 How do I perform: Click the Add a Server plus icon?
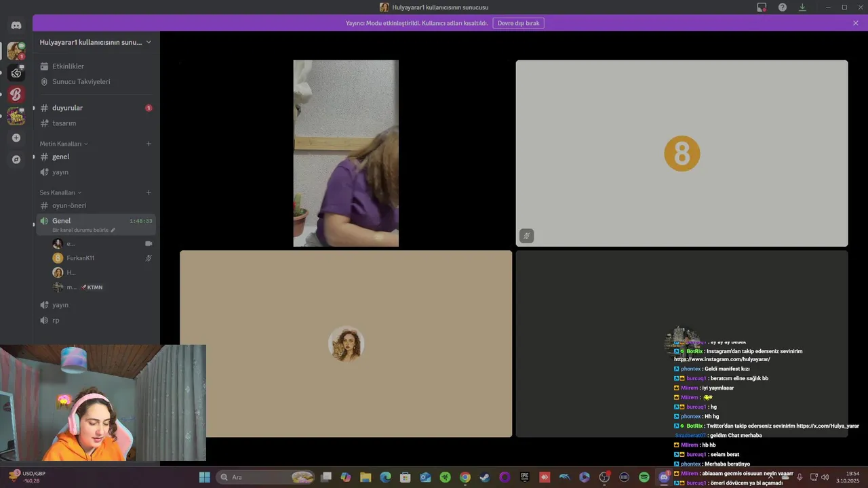(x=16, y=138)
